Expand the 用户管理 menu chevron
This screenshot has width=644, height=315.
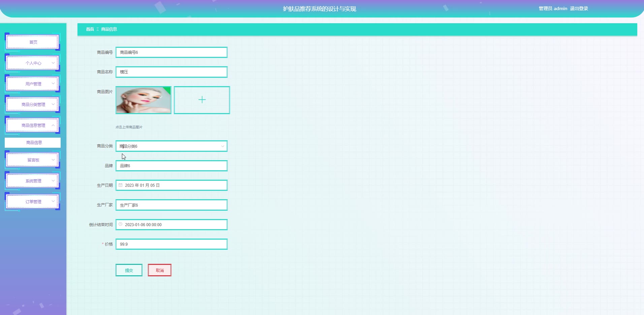(53, 83)
